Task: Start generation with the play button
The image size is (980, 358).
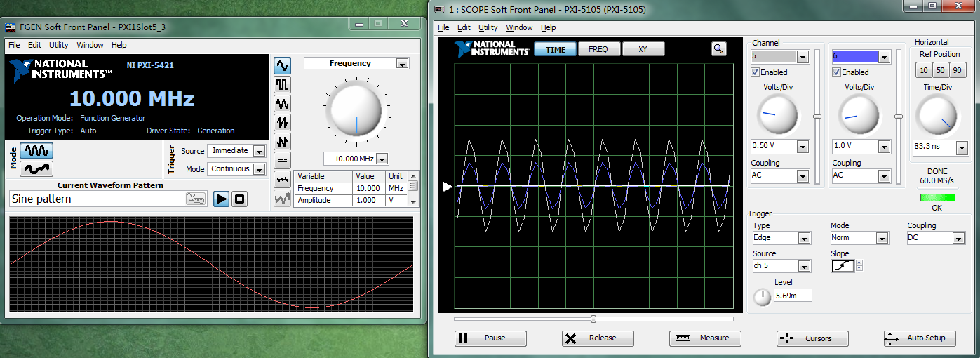Action: 221,199
